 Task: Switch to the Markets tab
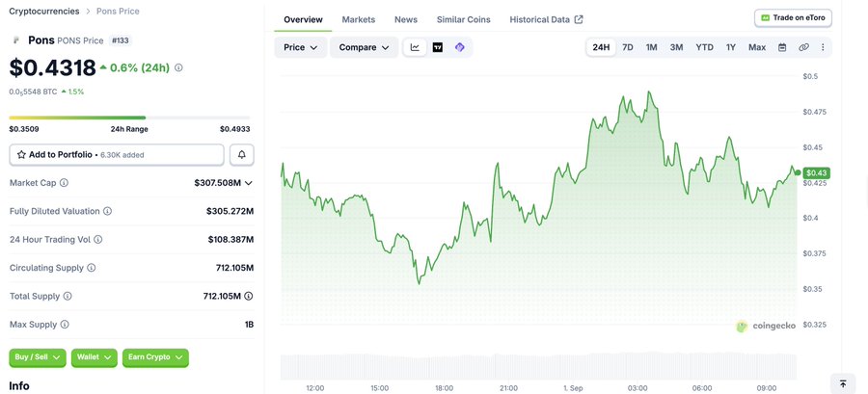click(359, 19)
